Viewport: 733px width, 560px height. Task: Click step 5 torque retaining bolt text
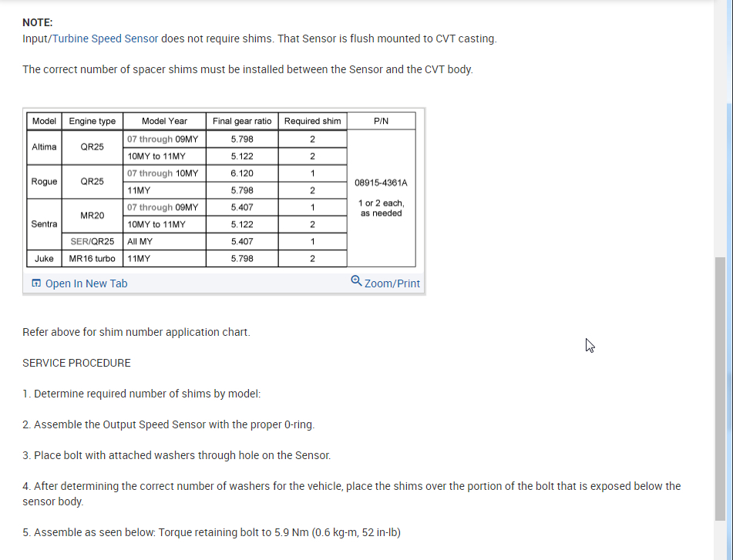point(211,532)
